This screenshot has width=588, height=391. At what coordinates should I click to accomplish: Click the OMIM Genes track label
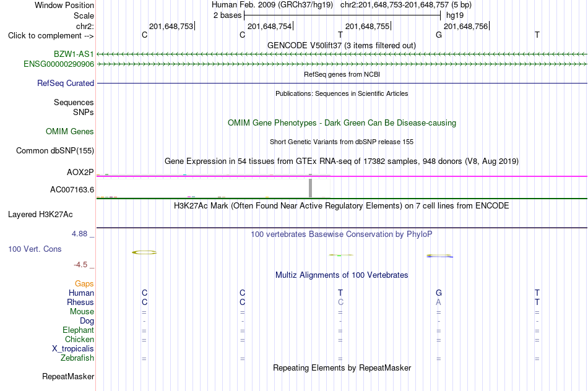(69, 132)
